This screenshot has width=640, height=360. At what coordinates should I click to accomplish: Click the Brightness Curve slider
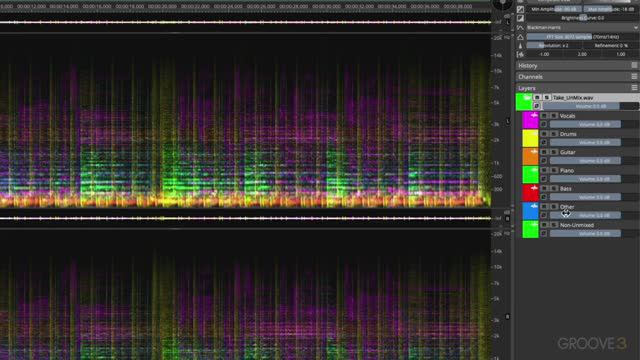pos(582,18)
